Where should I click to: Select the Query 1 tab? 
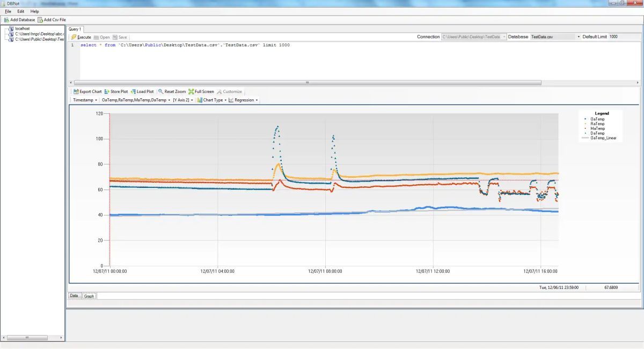point(75,29)
